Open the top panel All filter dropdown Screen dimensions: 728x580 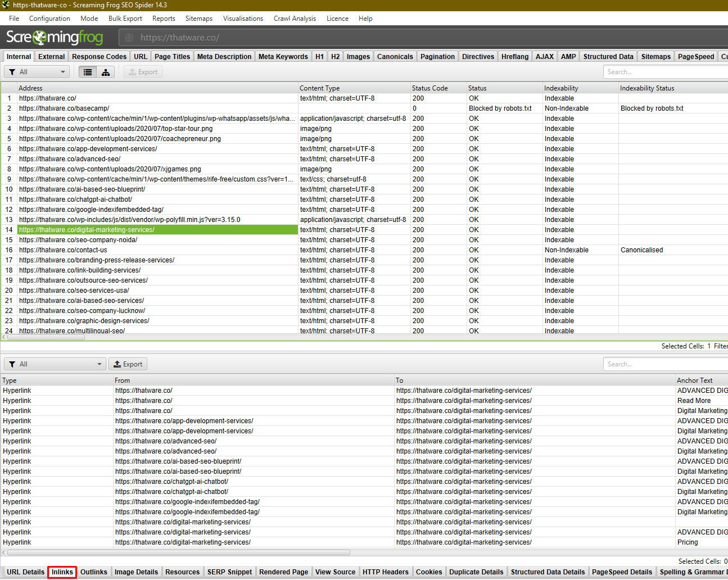point(37,72)
